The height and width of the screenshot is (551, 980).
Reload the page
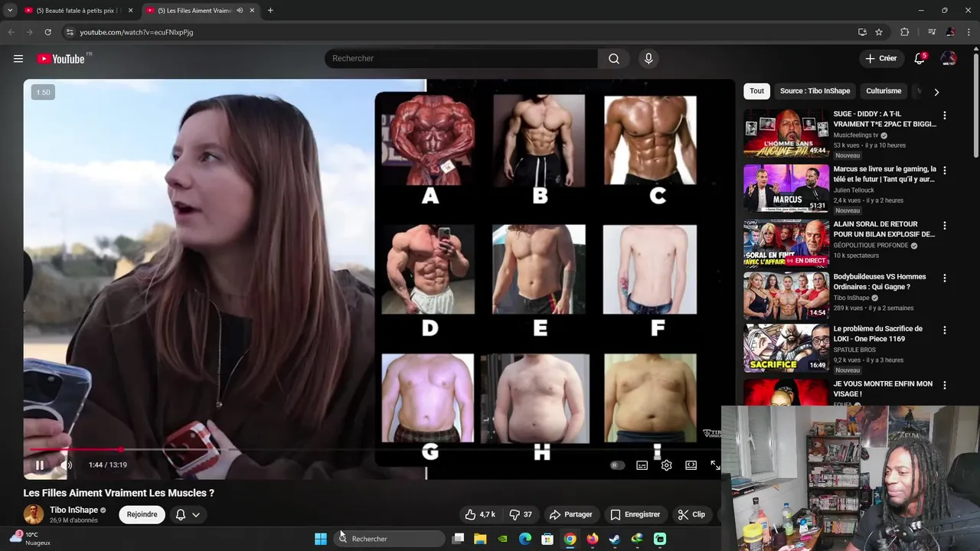pyautogui.click(x=47, y=32)
